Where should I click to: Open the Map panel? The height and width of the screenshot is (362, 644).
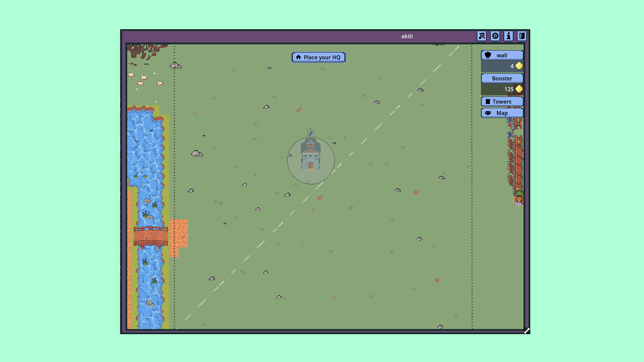tap(502, 113)
